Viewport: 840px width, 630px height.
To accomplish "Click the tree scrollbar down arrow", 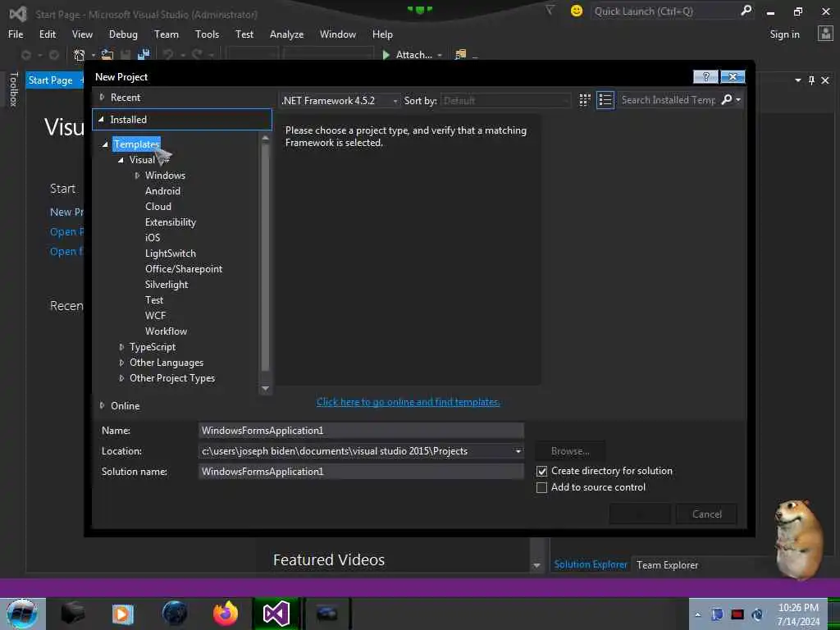I will pyautogui.click(x=265, y=388).
